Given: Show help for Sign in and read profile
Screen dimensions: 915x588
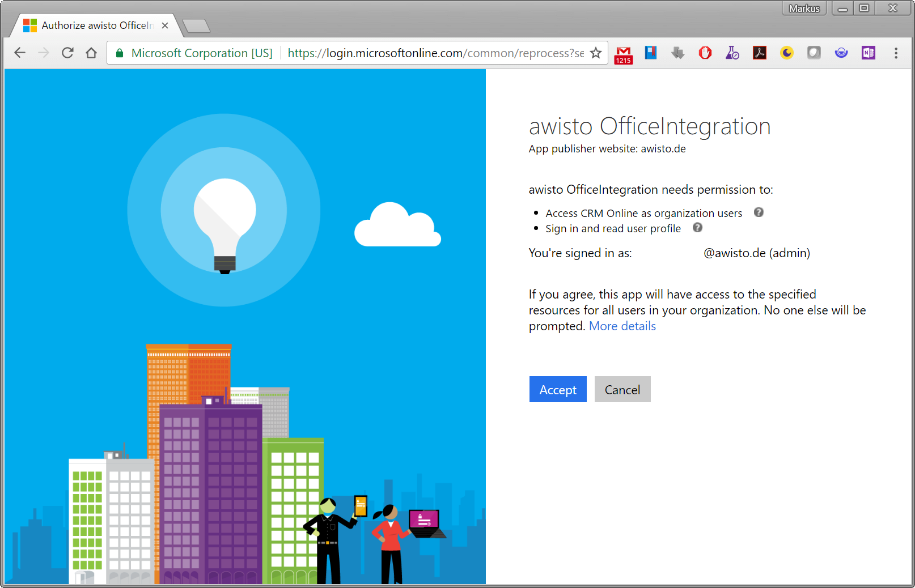Looking at the screenshot, I should coord(697,227).
